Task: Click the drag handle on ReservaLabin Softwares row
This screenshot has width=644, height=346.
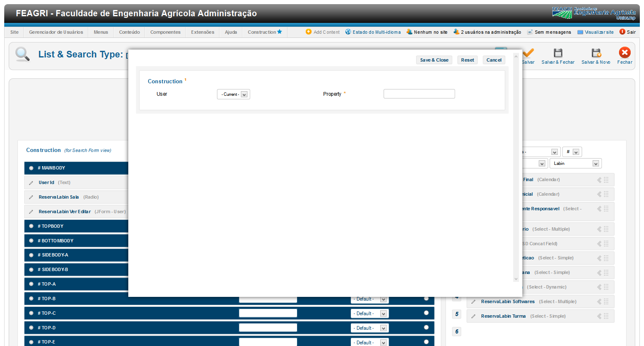Action: pyautogui.click(x=606, y=301)
